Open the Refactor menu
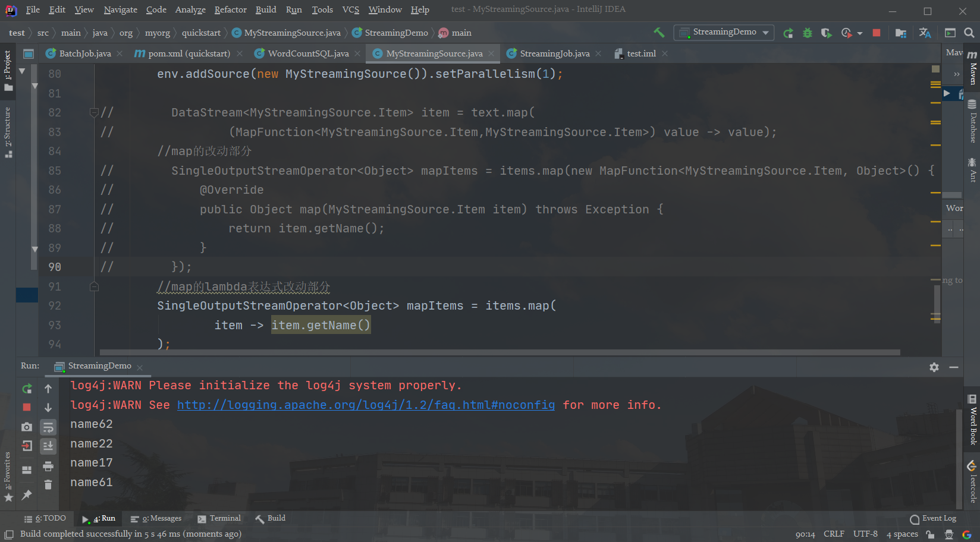This screenshot has height=542, width=980. (x=230, y=10)
